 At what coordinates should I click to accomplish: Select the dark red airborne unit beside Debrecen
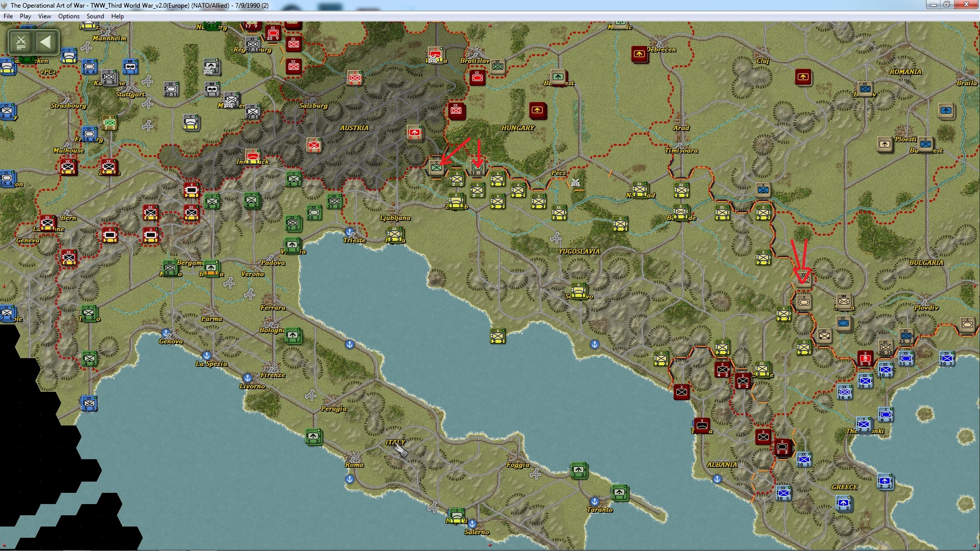639,54
